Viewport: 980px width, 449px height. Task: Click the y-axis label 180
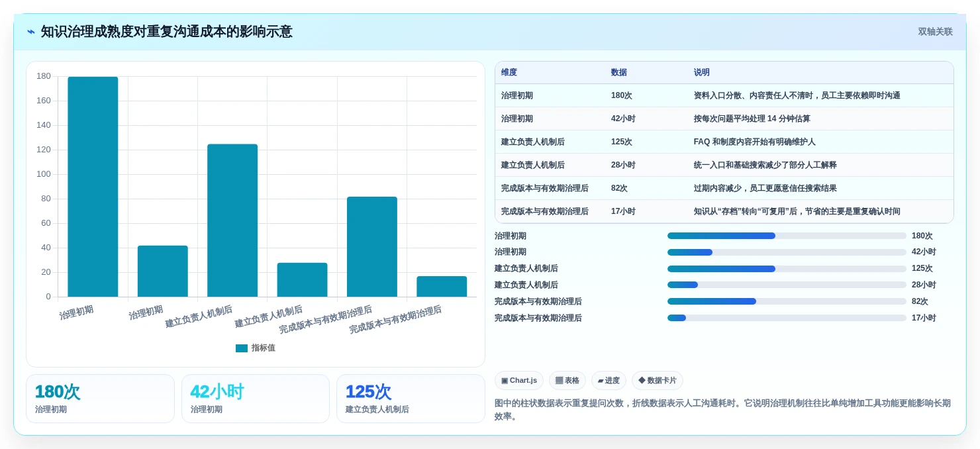coord(44,76)
